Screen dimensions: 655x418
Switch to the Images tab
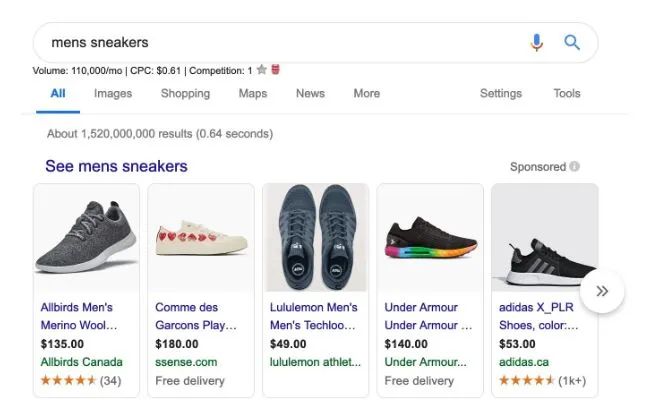113,94
